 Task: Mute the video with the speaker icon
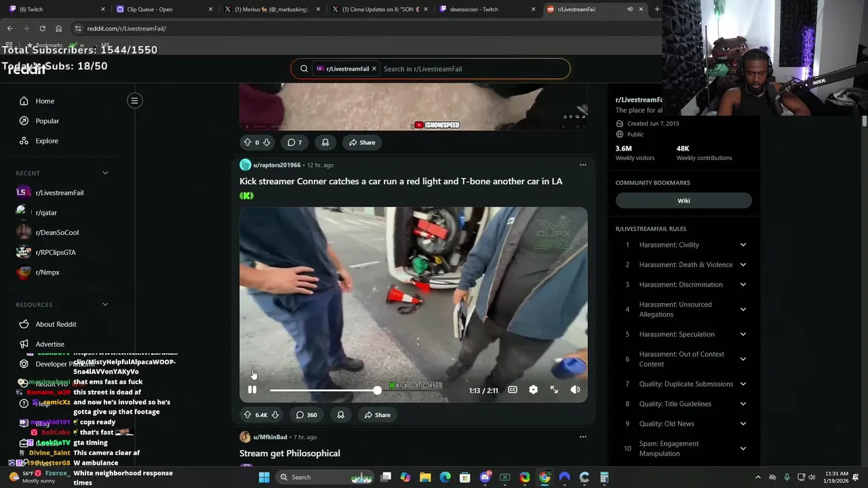click(575, 390)
